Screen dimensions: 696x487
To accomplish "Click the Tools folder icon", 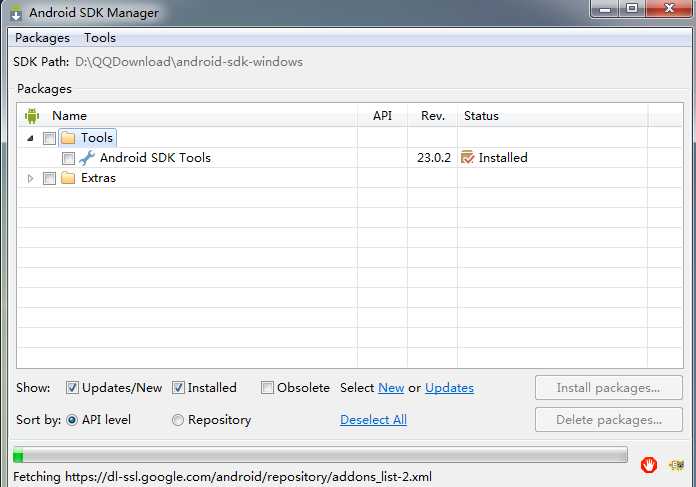I will point(68,138).
